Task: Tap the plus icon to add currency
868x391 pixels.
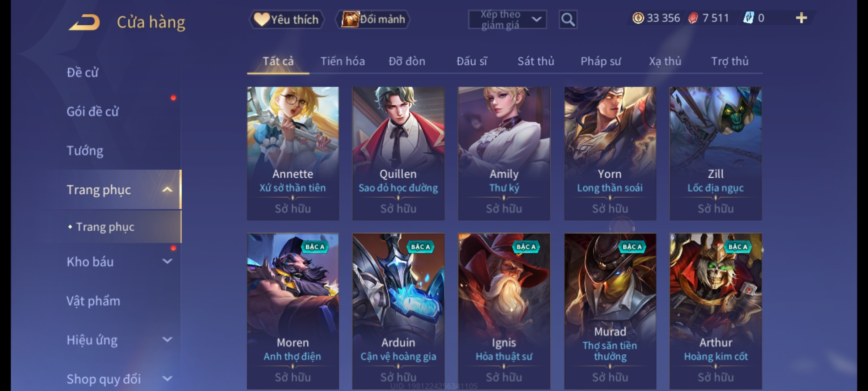Action: tap(801, 18)
